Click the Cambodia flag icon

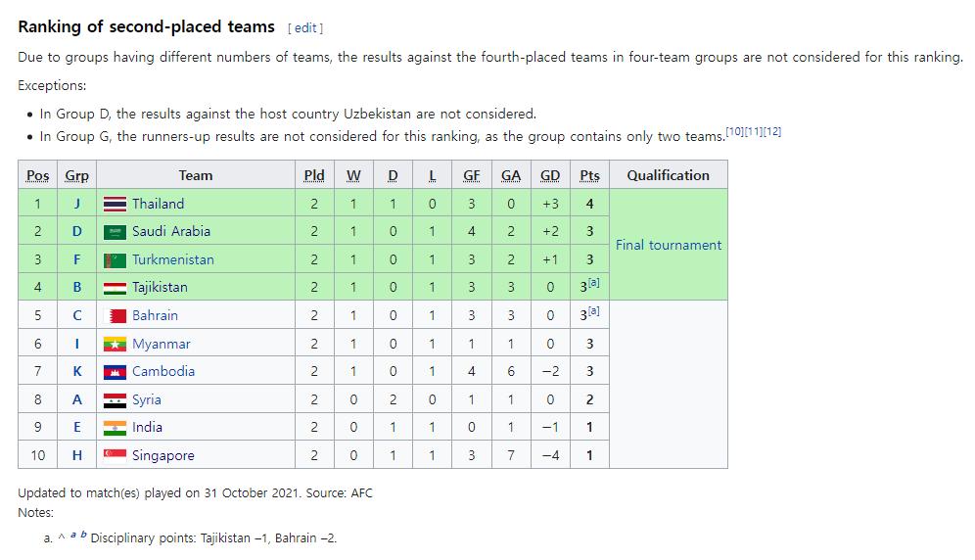(115, 372)
